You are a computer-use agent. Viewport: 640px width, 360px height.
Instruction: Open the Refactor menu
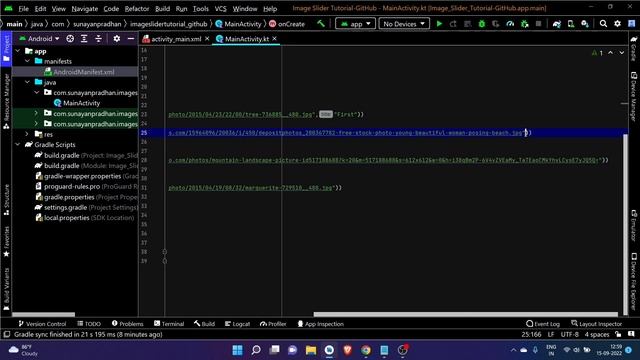click(137, 9)
